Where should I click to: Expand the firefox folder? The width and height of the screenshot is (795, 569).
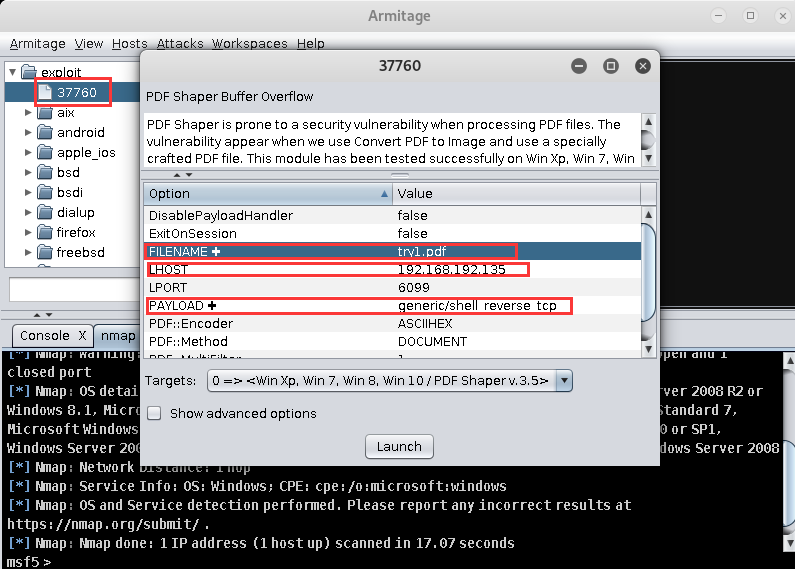[28, 232]
